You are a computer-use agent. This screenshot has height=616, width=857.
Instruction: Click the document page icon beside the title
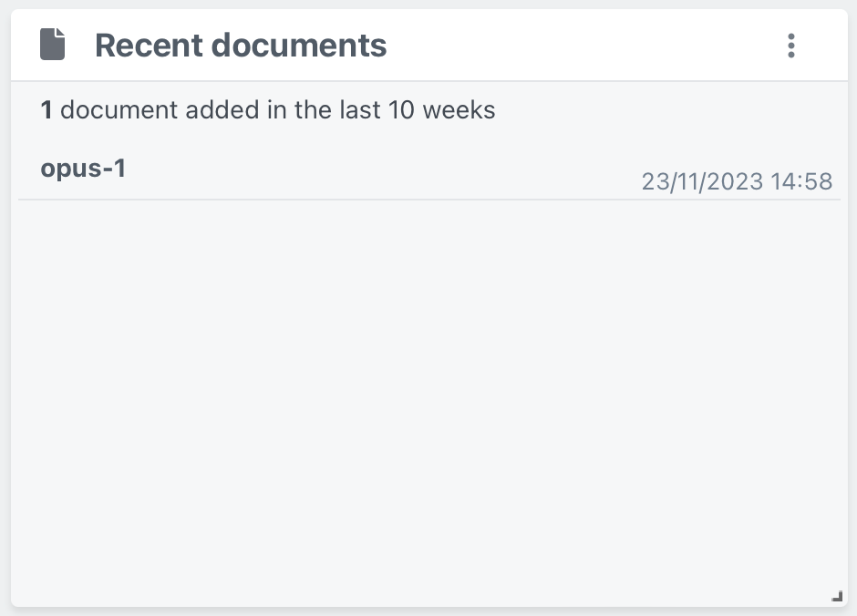52,43
